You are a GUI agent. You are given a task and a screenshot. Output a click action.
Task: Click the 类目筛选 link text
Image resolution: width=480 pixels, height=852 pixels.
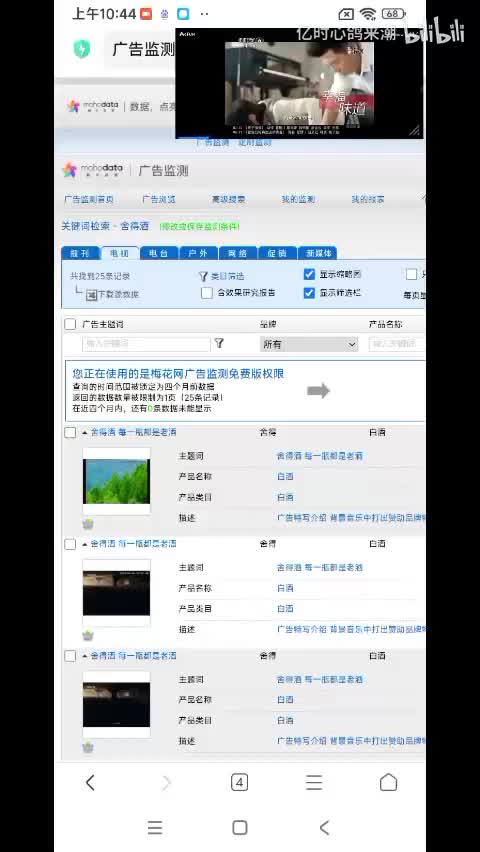click(x=227, y=276)
